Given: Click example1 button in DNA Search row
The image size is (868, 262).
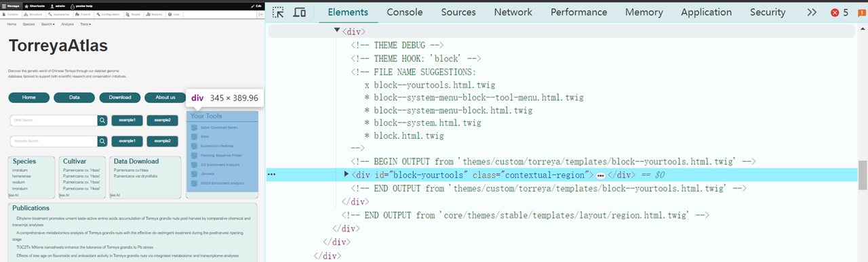Looking at the screenshot, I should (x=127, y=121).
